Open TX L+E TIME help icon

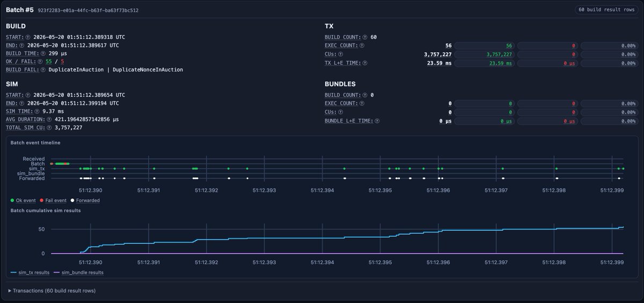(x=364, y=63)
